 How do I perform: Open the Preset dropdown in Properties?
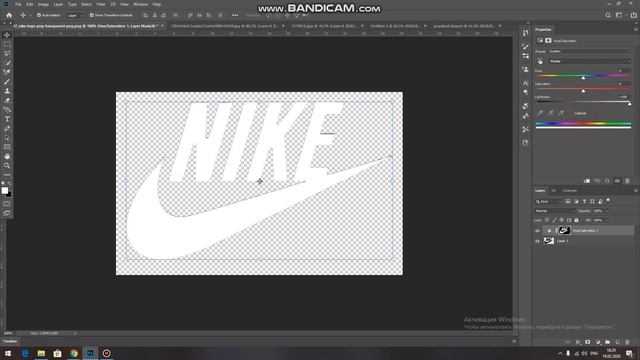click(589, 51)
